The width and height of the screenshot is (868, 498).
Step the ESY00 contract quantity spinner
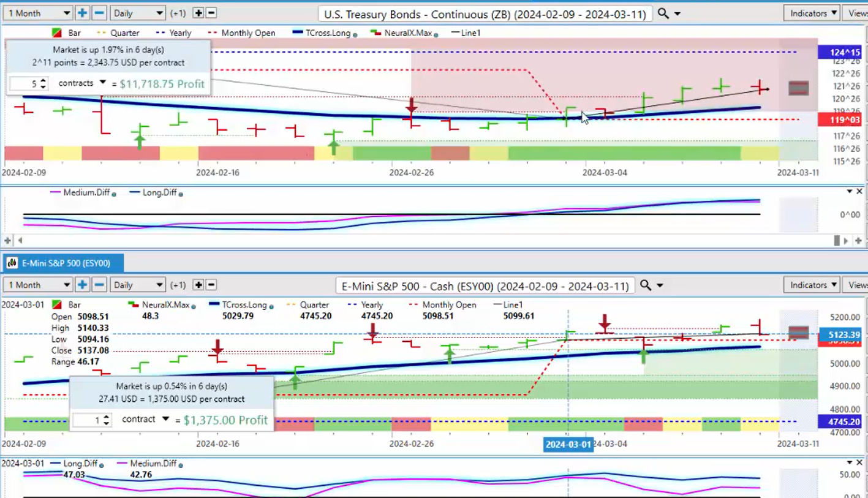107,420
